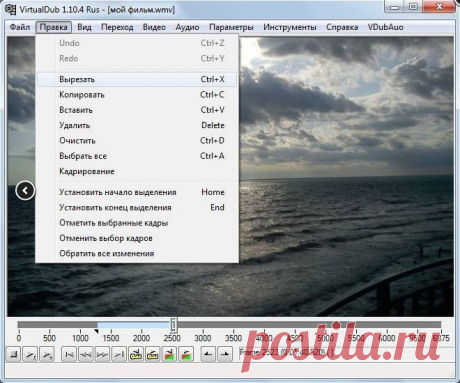Click the next scene search icon
The width and height of the screenshot is (460, 383).
[186, 354]
